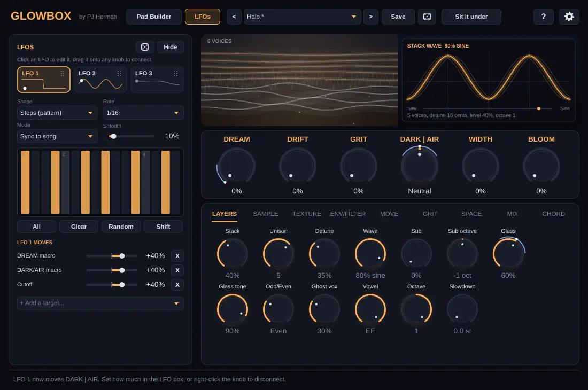Click the LFO 2 drag handle dots
This screenshot has height=390, width=588.
click(x=119, y=73)
